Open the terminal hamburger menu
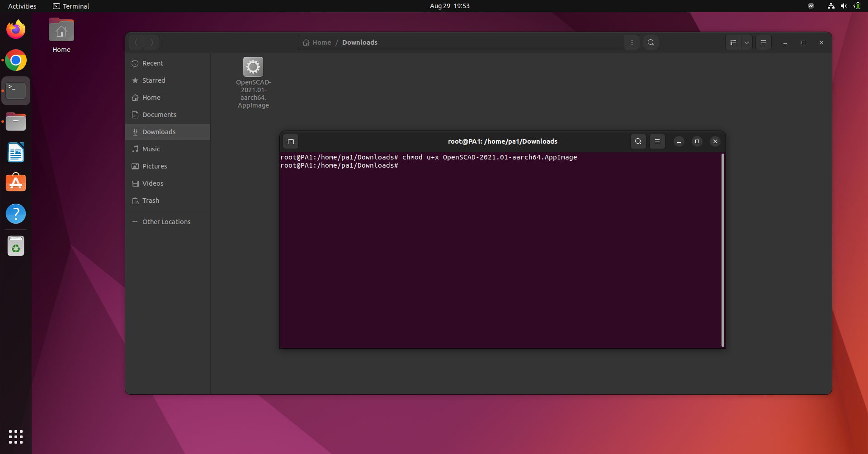The width and height of the screenshot is (868, 454). pos(657,141)
